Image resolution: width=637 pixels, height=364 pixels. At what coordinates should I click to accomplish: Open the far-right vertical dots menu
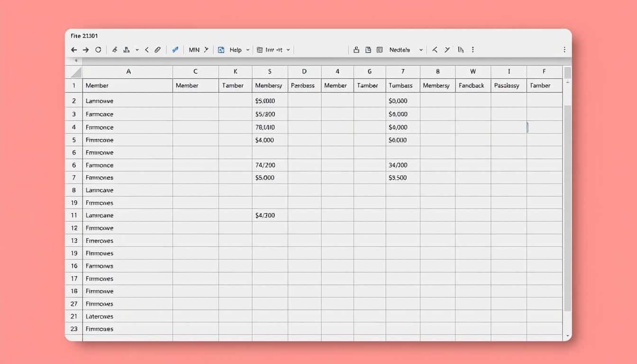coord(564,50)
